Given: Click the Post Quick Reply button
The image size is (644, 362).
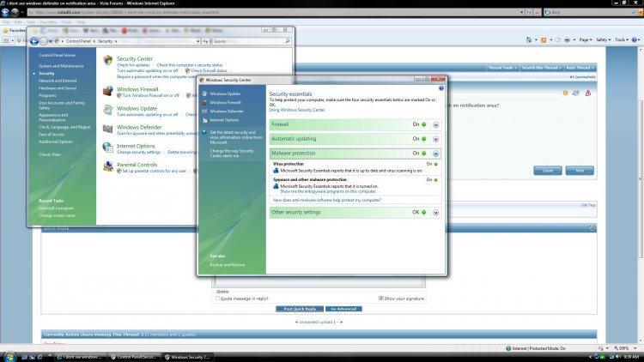Looking at the screenshot, I should point(300,309).
